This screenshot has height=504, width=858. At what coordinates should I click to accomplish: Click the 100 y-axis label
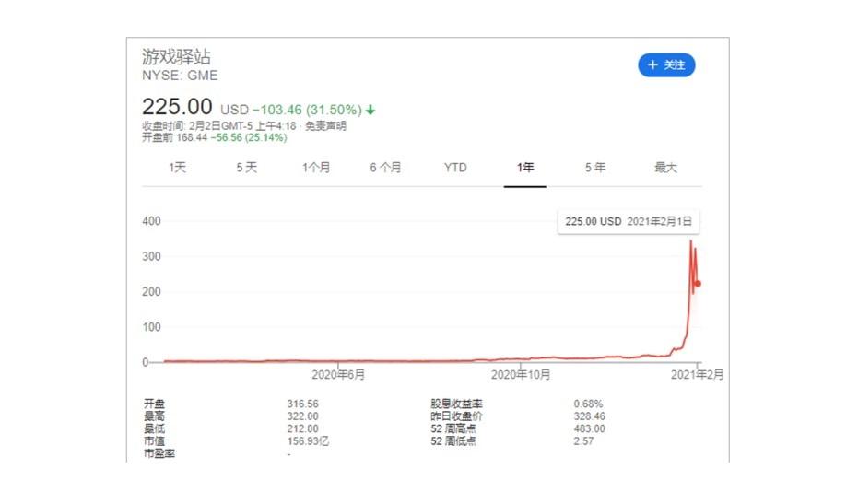click(x=151, y=327)
